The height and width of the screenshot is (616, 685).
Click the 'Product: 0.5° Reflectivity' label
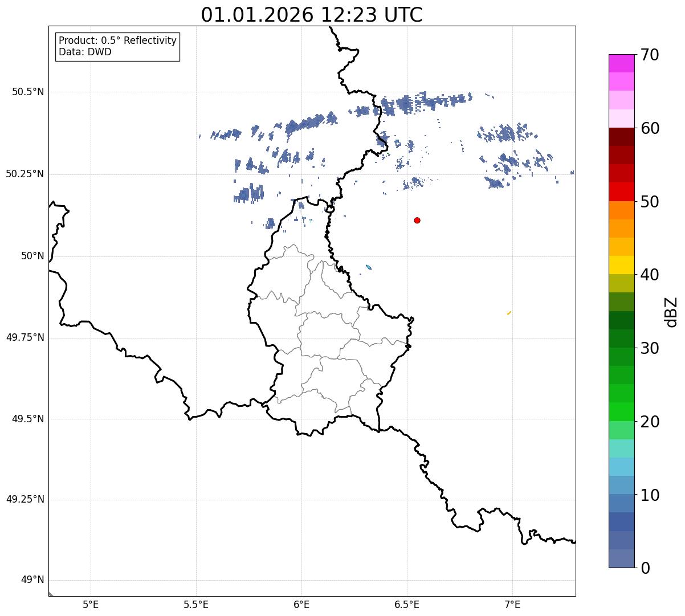pyautogui.click(x=118, y=40)
